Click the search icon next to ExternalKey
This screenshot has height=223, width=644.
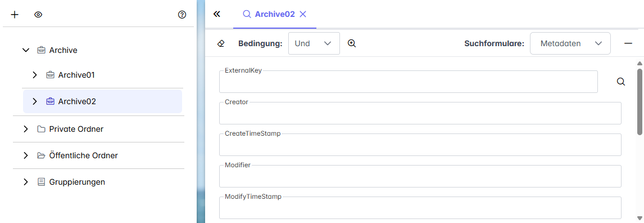click(x=621, y=82)
